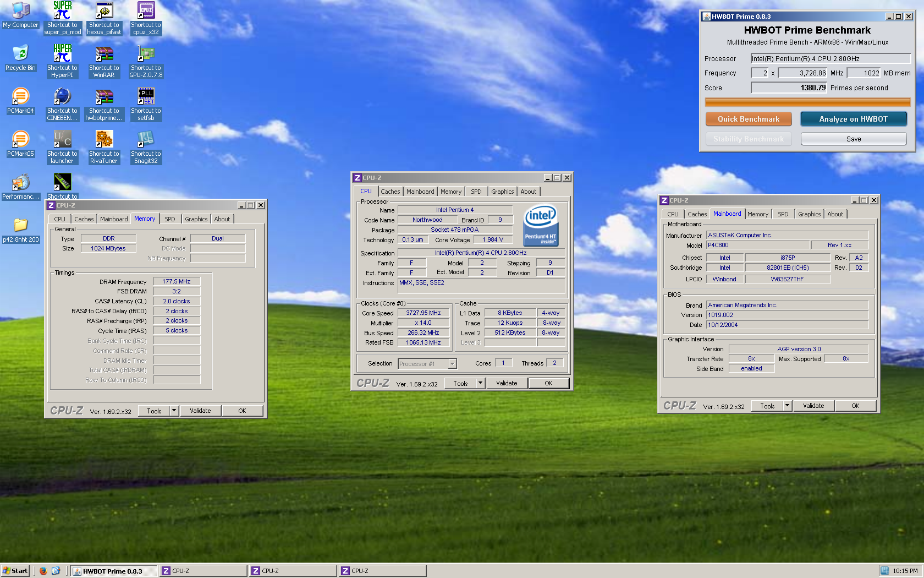
Task: Open the CINEBENCH shortcut icon
Action: 62,104
